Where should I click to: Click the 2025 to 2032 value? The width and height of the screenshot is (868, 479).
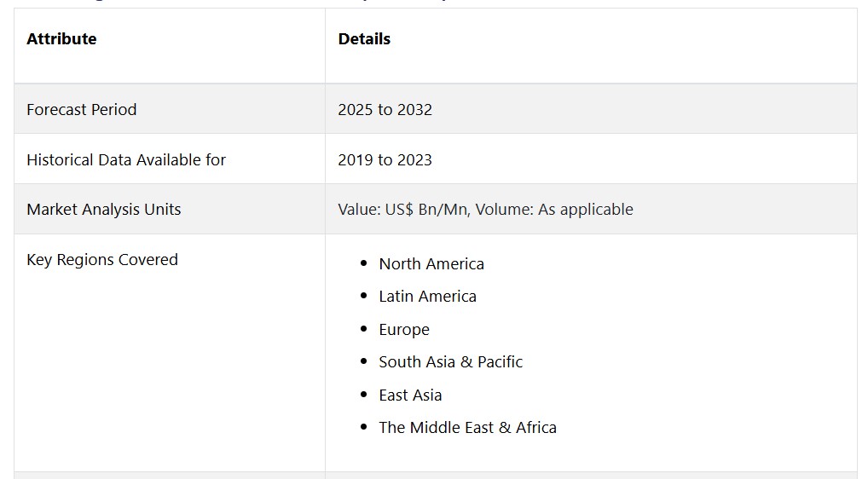[385, 109]
